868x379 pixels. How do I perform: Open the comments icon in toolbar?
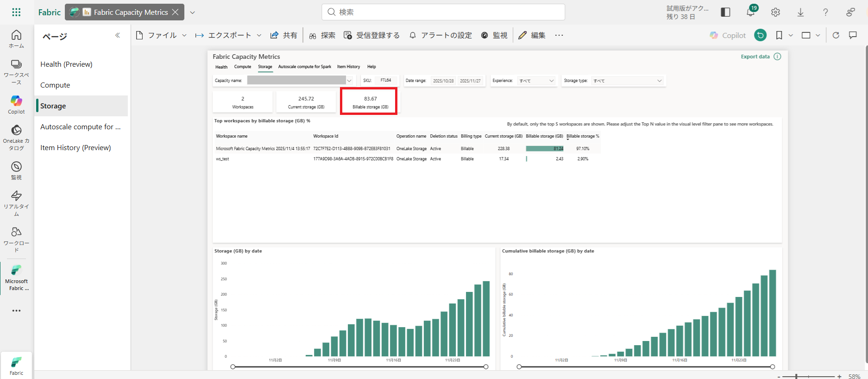853,35
